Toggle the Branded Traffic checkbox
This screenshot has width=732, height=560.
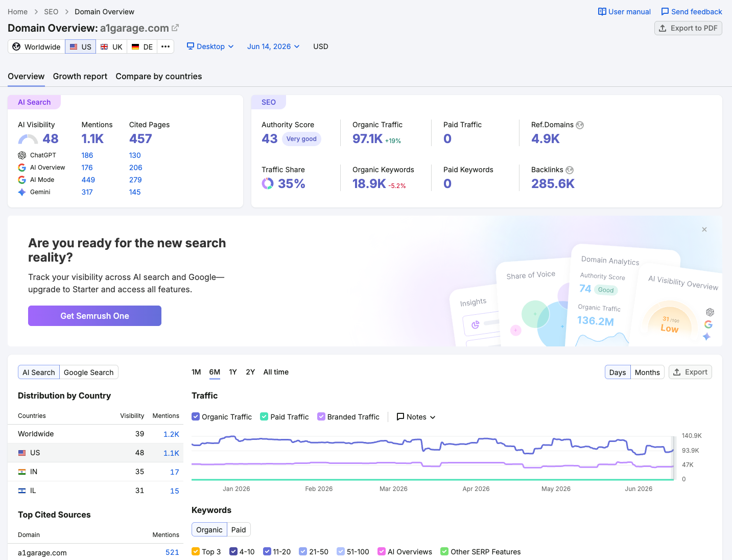click(x=321, y=416)
